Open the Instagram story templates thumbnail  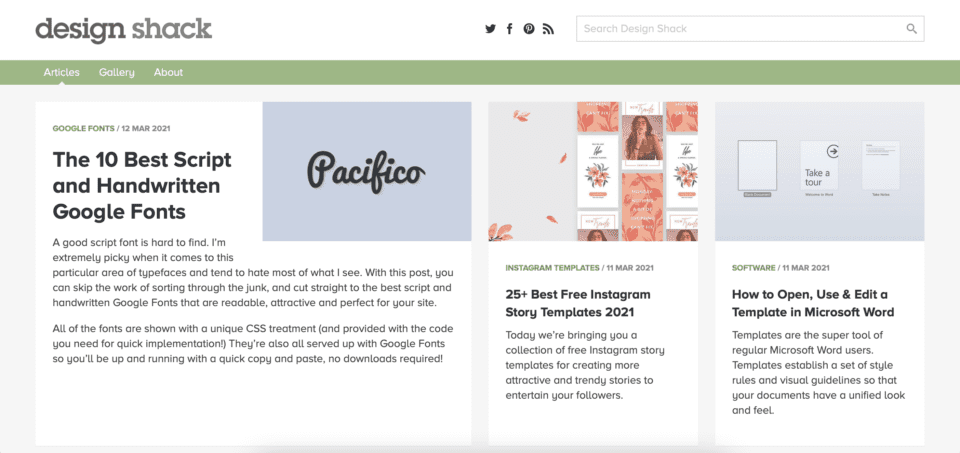click(x=593, y=171)
